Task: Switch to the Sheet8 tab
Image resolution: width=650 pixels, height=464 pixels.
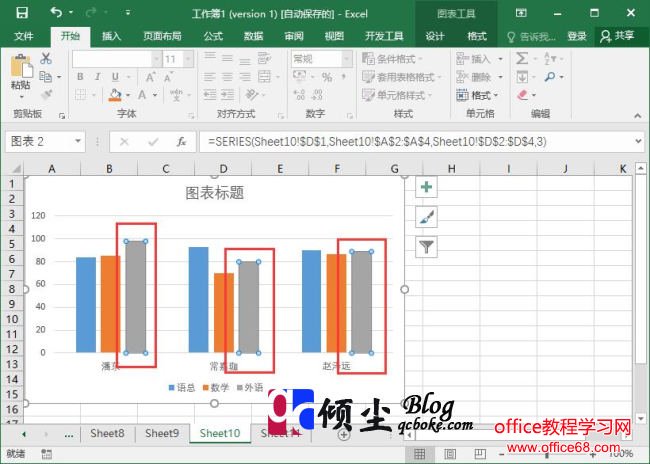Action: 107,433
